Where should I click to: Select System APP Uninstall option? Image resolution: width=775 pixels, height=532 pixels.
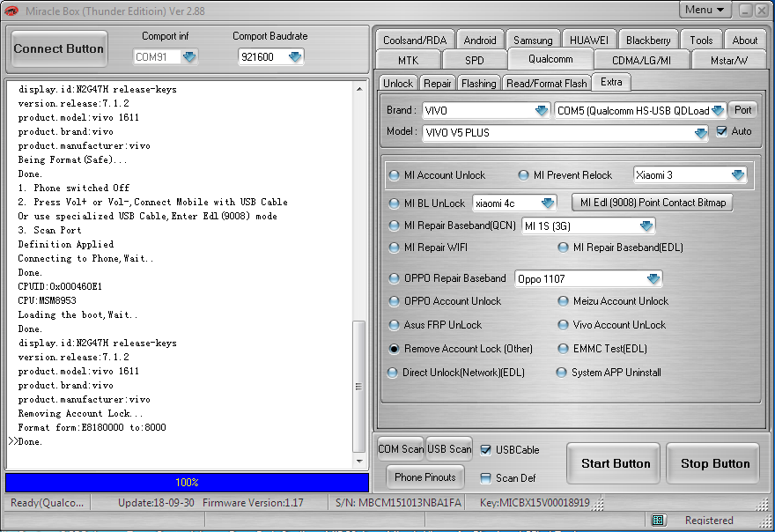point(562,373)
